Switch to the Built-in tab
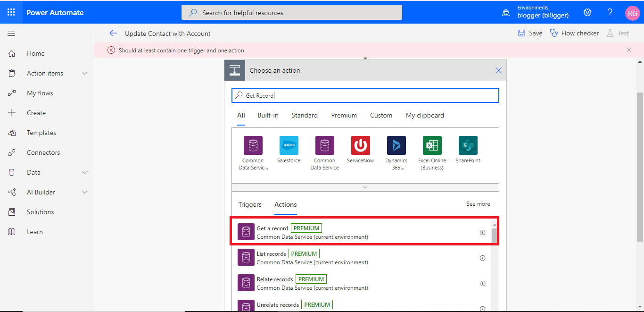 coord(268,115)
